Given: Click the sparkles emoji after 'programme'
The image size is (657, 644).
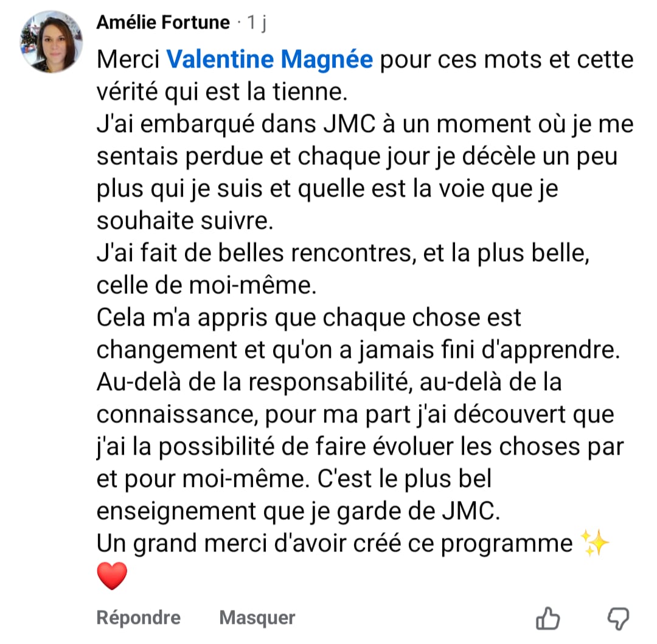Looking at the screenshot, I should click(x=595, y=543).
